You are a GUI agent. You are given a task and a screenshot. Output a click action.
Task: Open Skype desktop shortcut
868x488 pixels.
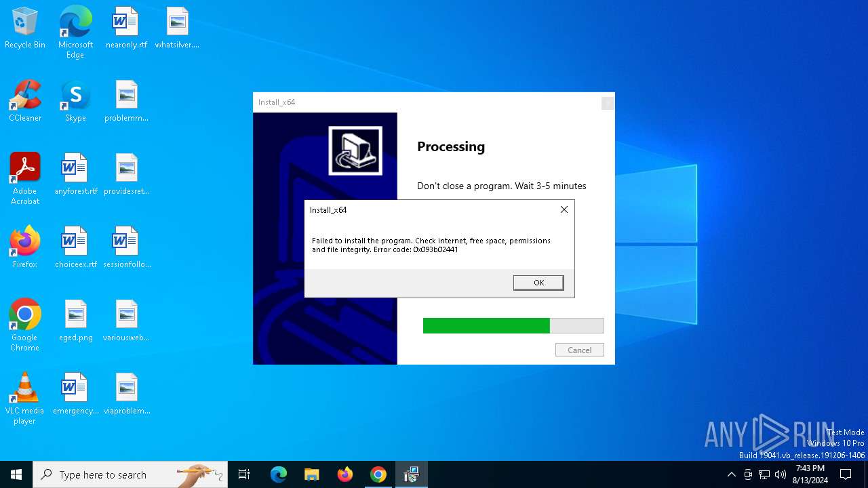(x=75, y=102)
